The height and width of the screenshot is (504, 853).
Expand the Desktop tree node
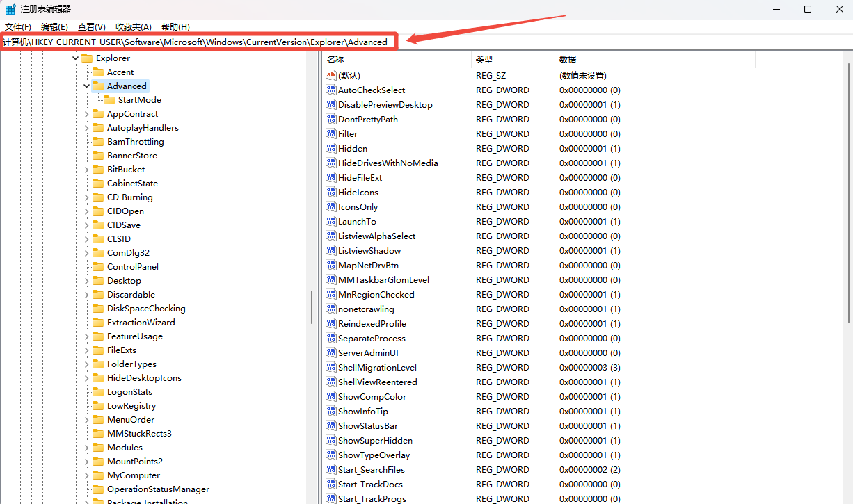[86, 281]
